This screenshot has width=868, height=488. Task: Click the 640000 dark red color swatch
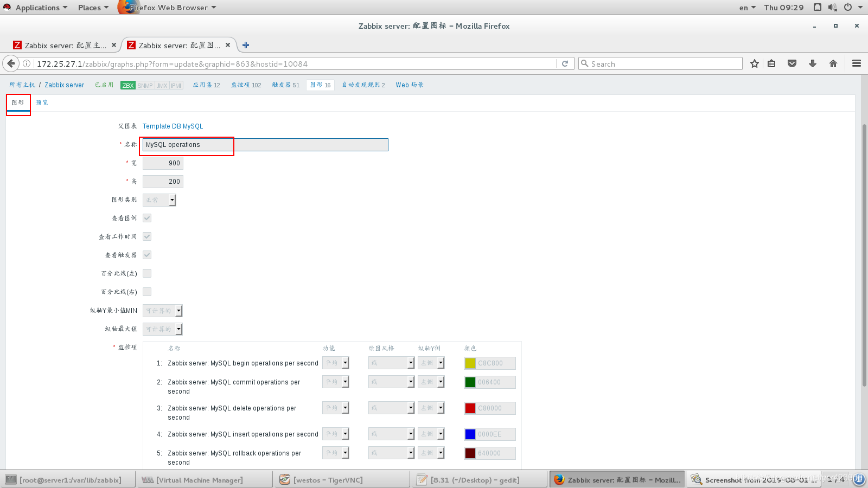470,453
